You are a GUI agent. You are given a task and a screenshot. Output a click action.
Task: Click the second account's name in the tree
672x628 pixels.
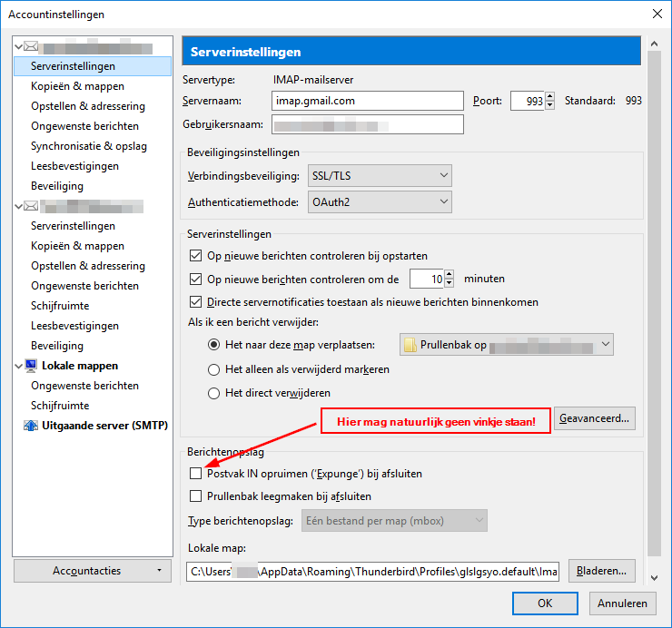click(93, 207)
